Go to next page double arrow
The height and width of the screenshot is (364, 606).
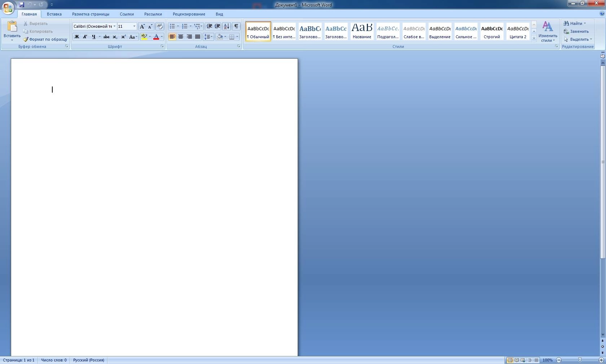[x=602, y=352]
